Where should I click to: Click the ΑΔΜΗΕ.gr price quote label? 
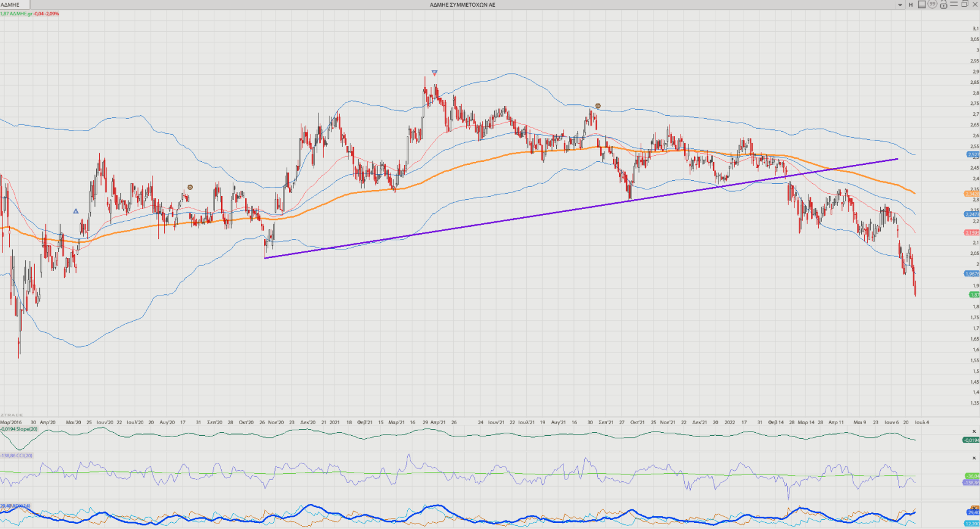point(30,13)
